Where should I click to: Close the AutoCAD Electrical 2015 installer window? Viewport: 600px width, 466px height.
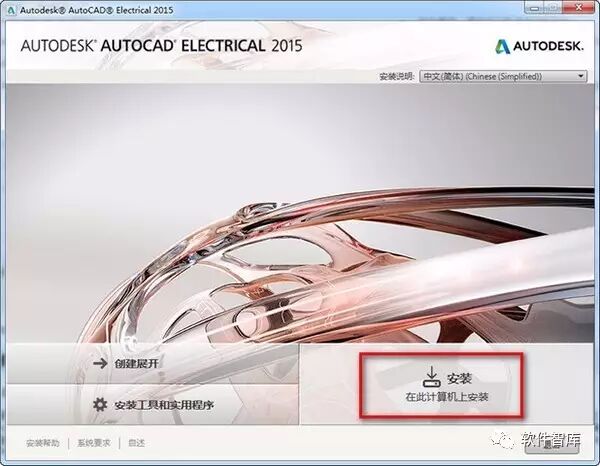[579, 8]
